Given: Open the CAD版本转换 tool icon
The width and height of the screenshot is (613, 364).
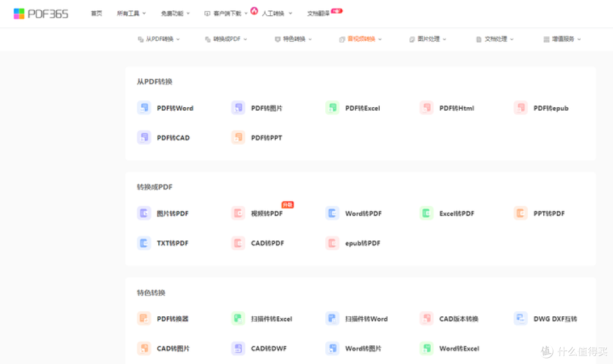Looking at the screenshot, I should pyautogui.click(x=426, y=319).
